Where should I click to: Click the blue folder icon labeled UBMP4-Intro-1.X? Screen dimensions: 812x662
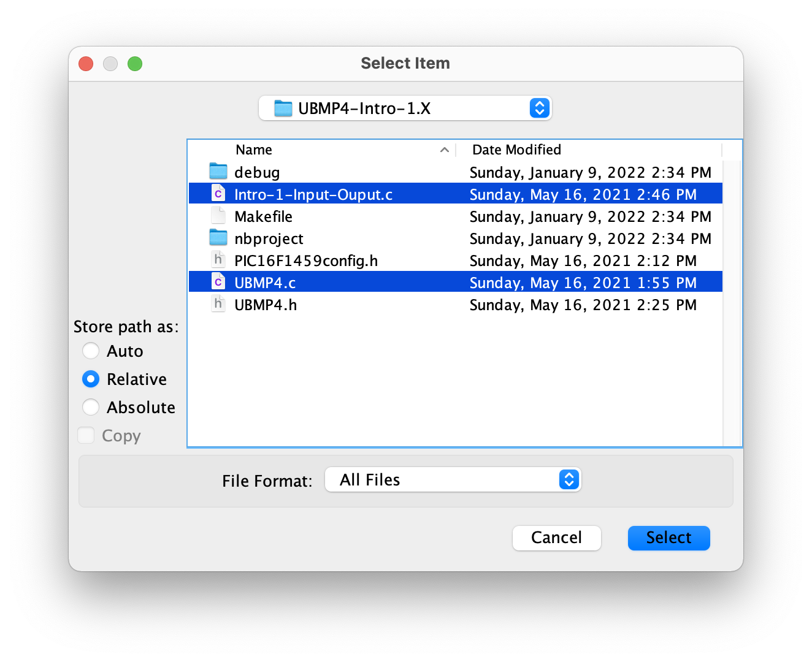coord(282,108)
